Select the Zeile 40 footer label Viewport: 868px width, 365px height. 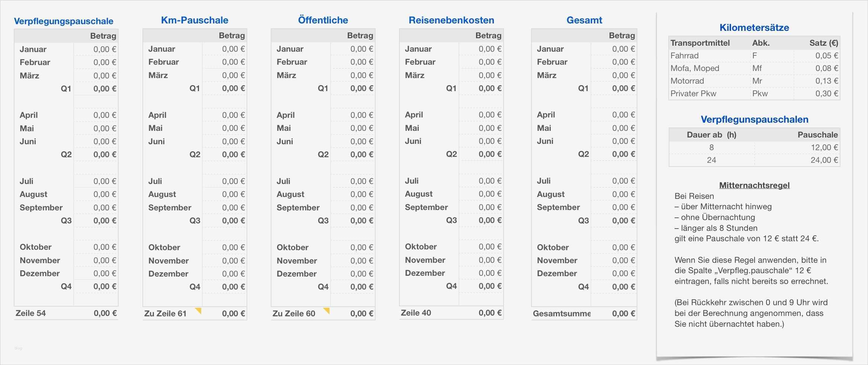pos(416,313)
